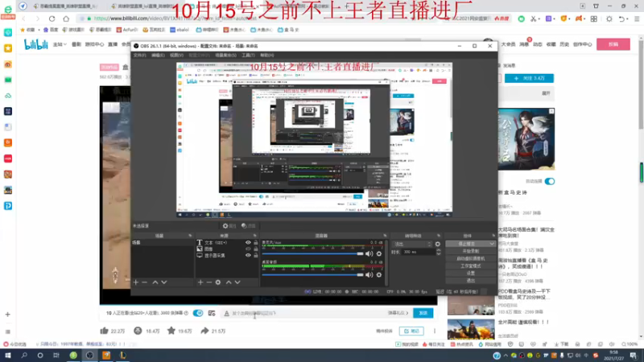Pop out the Scenes dock
The image size is (644, 362).
[x=190, y=236]
